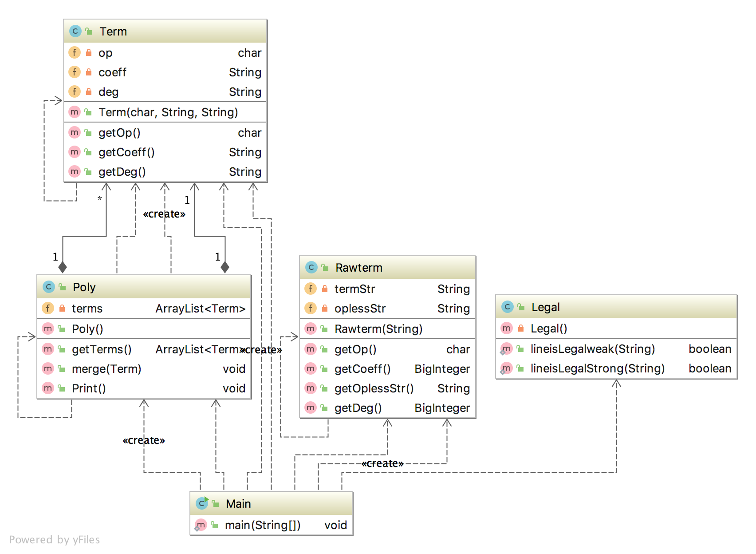Click the deg field name
The height and width of the screenshot is (554, 756).
(x=108, y=92)
